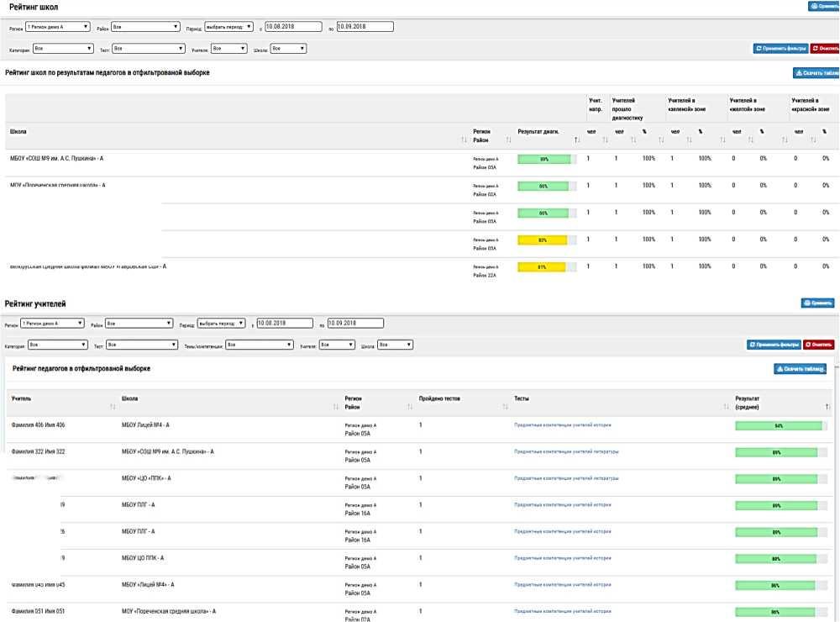Open Период dropdown in Рейтинг учителей filters
The width and height of the screenshot is (840, 622).
tap(221, 324)
